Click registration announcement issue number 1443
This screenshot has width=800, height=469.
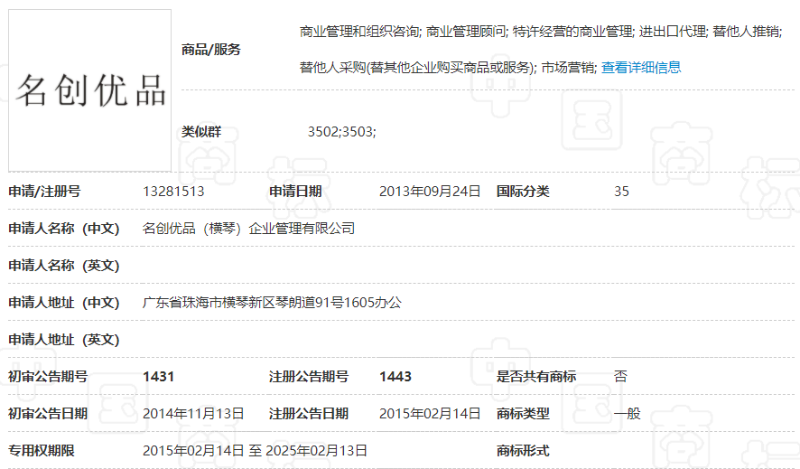[395, 376]
